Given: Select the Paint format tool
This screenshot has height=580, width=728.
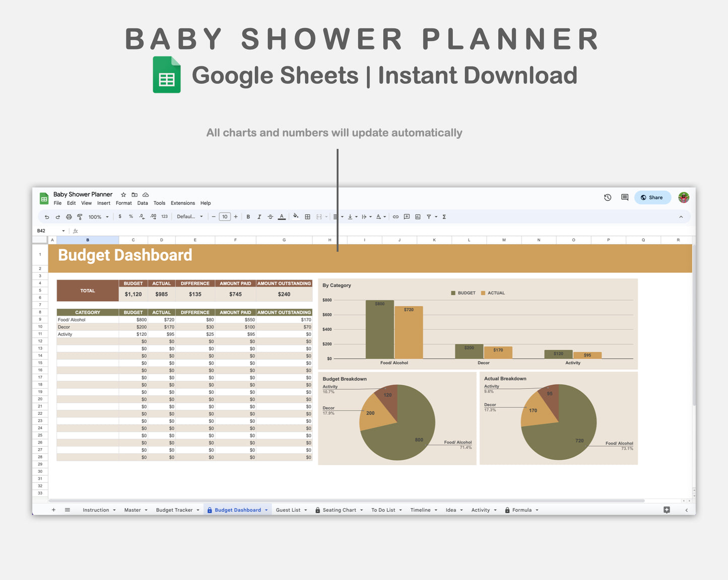Looking at the screenshot, I should click(80, 216).
